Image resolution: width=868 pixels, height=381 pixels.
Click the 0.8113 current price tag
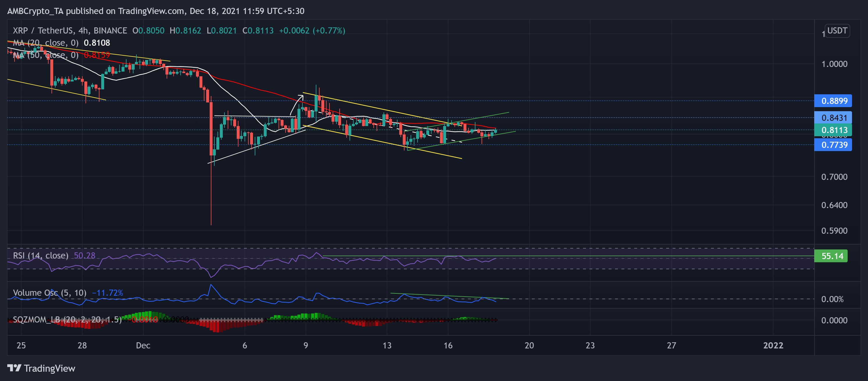click(833, 130)
